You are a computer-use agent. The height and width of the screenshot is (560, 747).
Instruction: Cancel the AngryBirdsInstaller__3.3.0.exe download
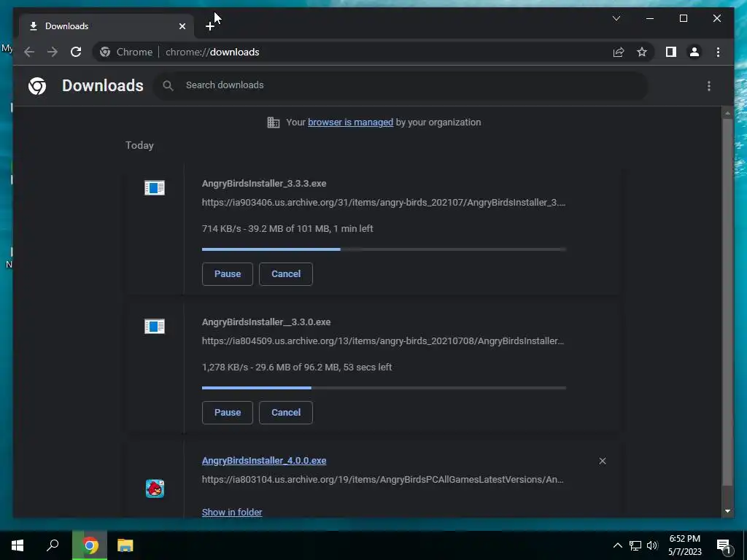[286, 413]
